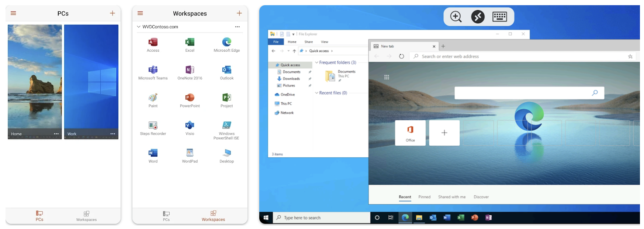Viewport: 644px width, 229px height.
Task: Launch WordPad remote app
Action: click(190, 156)
